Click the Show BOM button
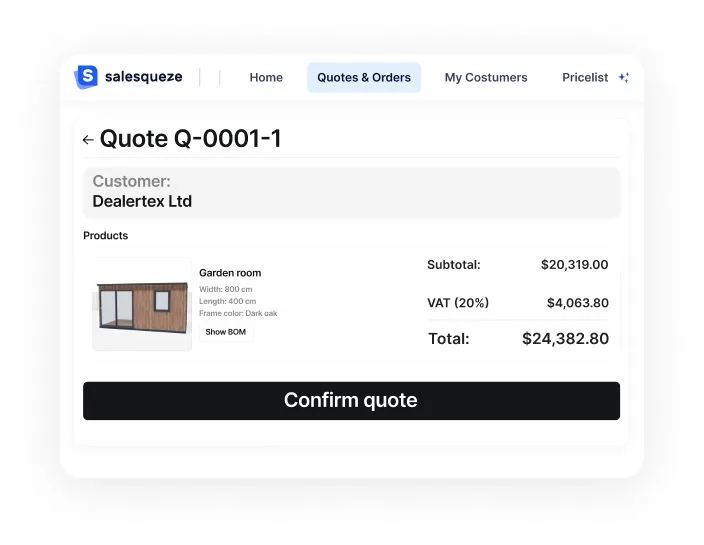 click(x=226, y=332)
